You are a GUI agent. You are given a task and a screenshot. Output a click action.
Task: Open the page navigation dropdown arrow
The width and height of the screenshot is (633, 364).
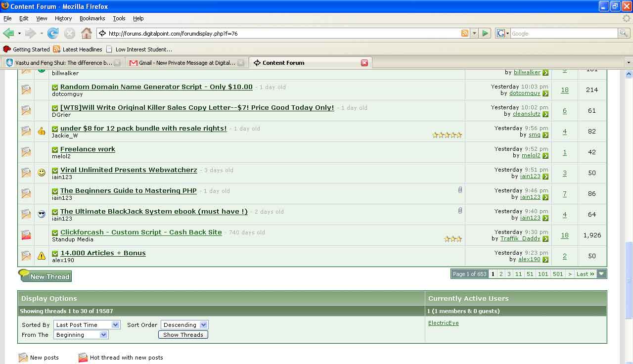point(601,274)
